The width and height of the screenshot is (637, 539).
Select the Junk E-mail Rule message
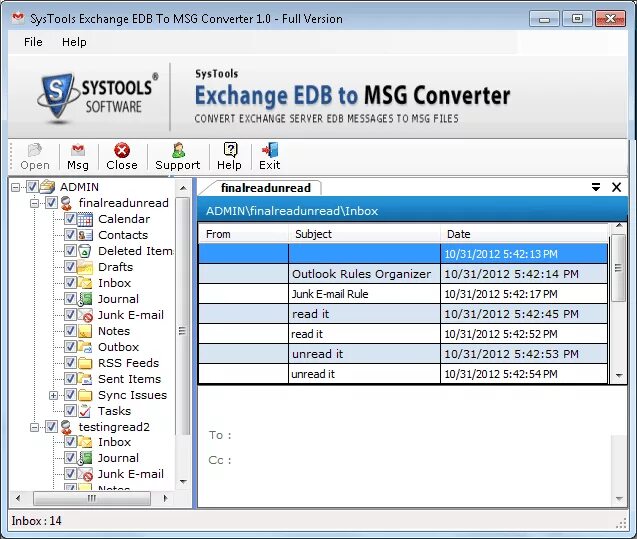click(403, 294)
